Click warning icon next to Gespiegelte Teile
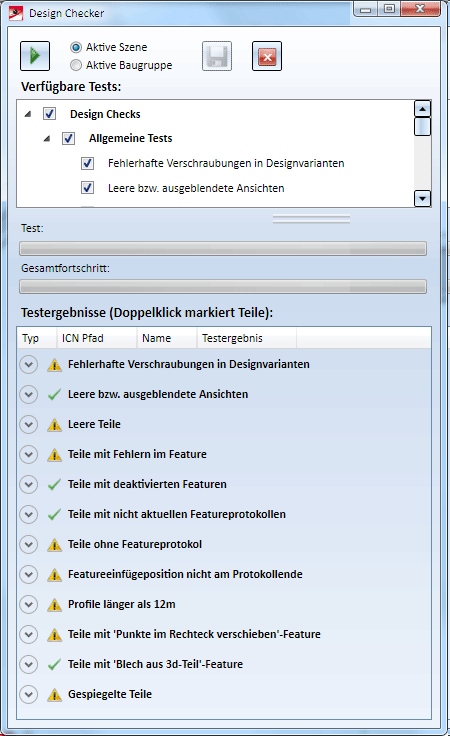This screenshot has height=736, width=450. click(54, 695)
